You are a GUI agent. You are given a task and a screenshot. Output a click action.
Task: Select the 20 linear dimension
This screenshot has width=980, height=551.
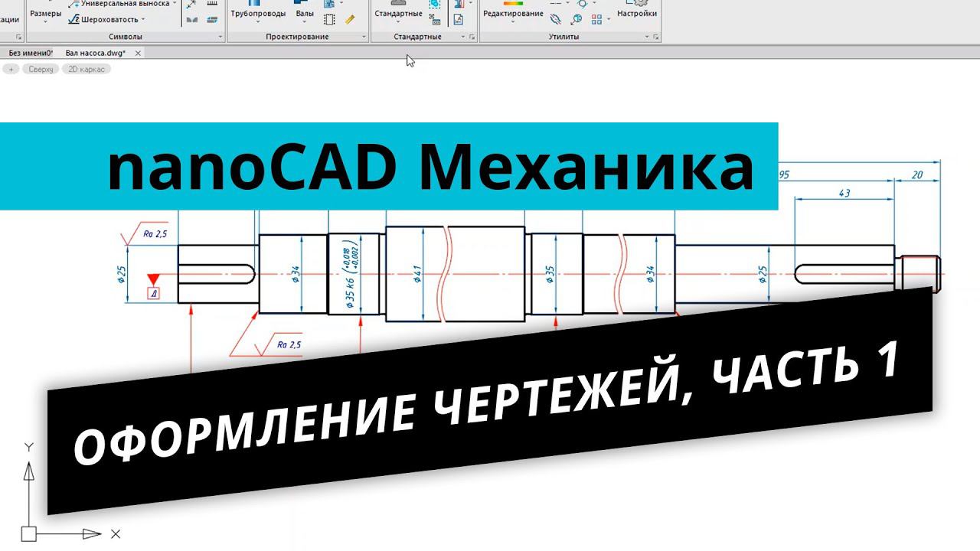(917, 174)
